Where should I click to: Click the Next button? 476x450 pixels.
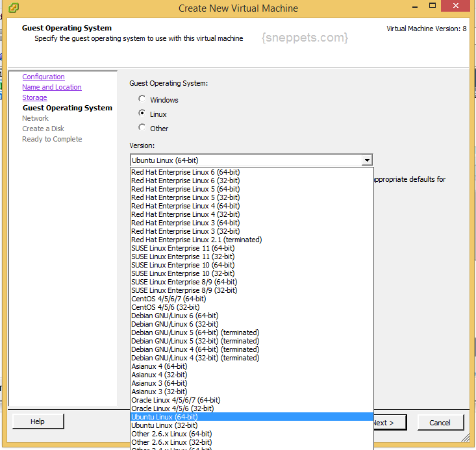390,422
